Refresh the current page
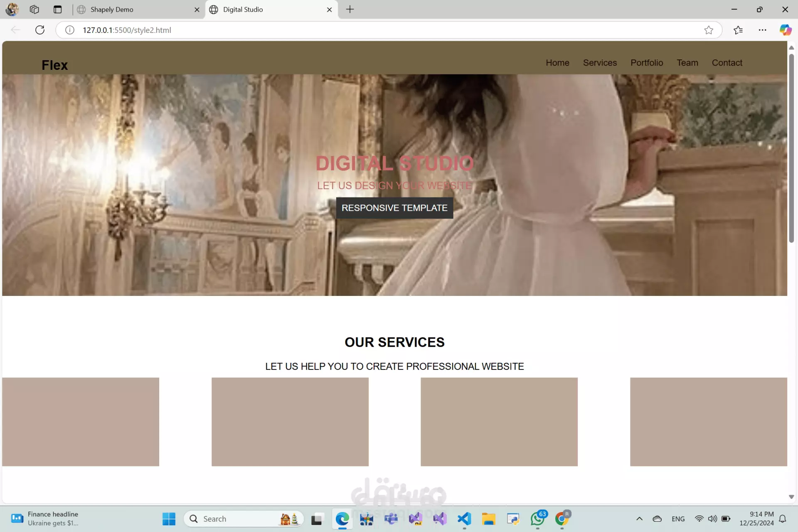The height and width of the screenshot is (532, 798). coord(40,30)
